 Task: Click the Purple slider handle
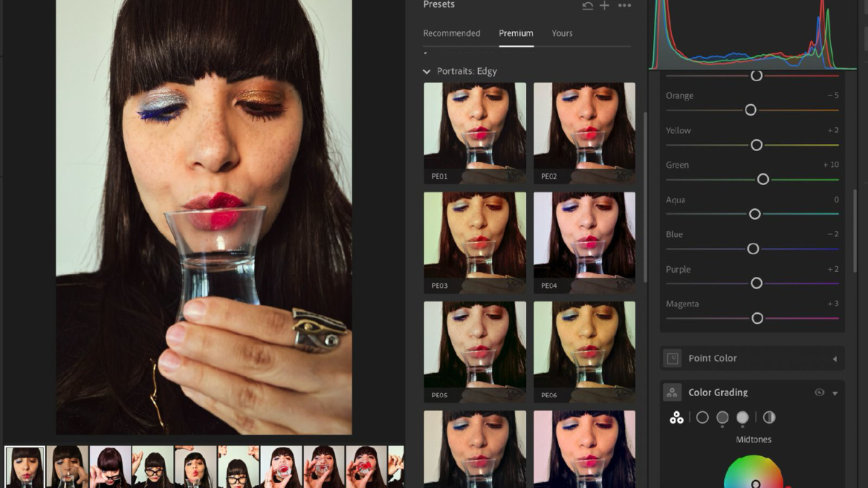point(757,283)
